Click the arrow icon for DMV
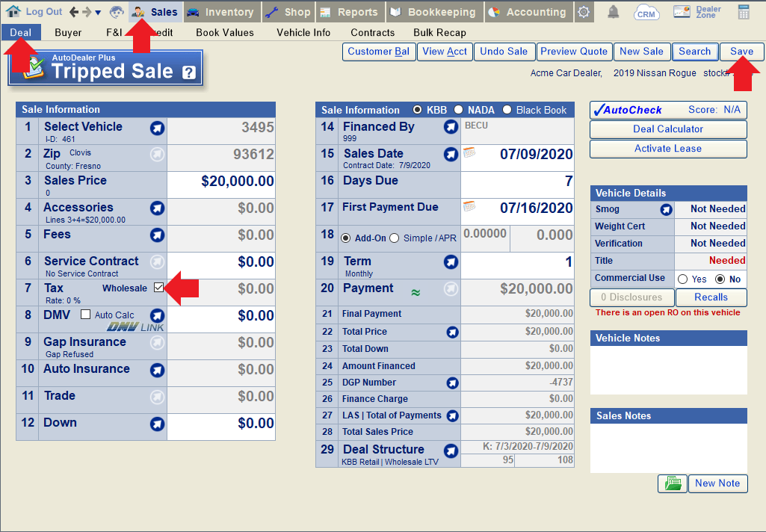This screenshot has height=532, width=766. point(157,315)
